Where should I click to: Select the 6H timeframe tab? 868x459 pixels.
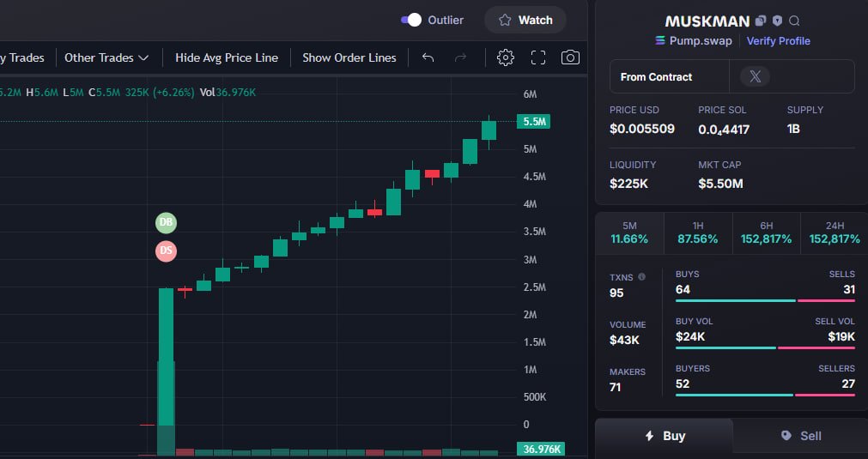pyautogui.click(x=766, y=233)
